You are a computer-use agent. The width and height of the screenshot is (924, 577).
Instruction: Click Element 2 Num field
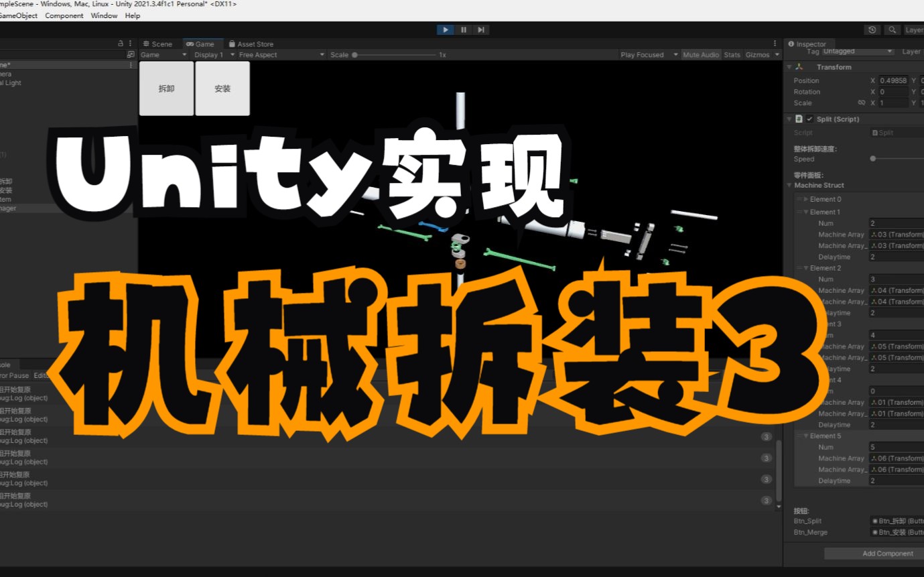[897, 279]
